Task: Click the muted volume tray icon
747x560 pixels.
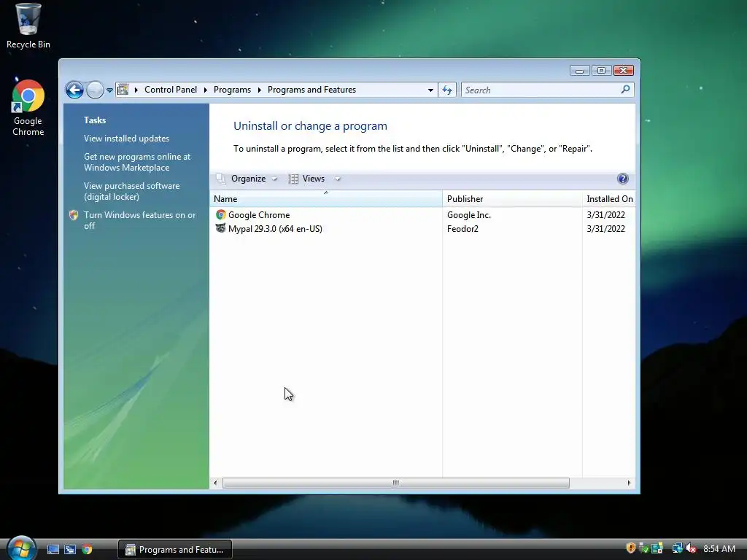Action: click(691, 548)
